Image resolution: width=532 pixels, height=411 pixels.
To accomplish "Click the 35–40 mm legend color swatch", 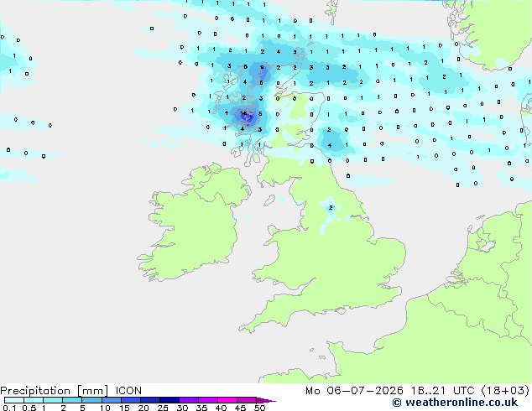I will click(x=208, y=400).
